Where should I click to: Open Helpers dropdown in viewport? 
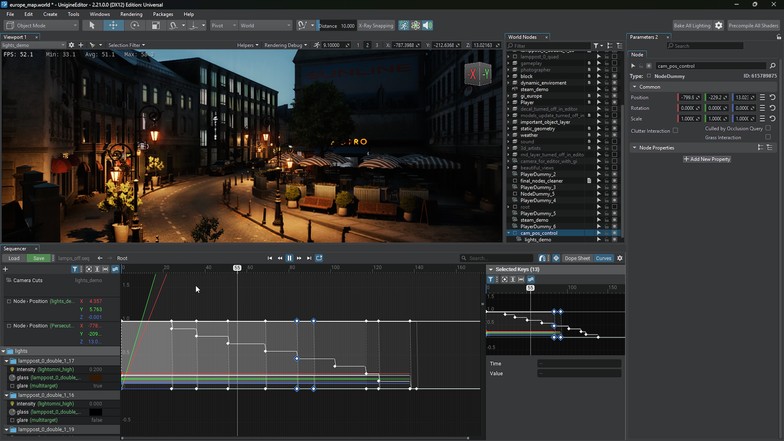point(248,45)
